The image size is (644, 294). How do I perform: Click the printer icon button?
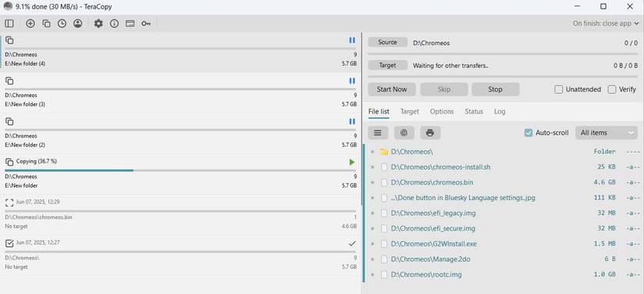coord(430,133)
